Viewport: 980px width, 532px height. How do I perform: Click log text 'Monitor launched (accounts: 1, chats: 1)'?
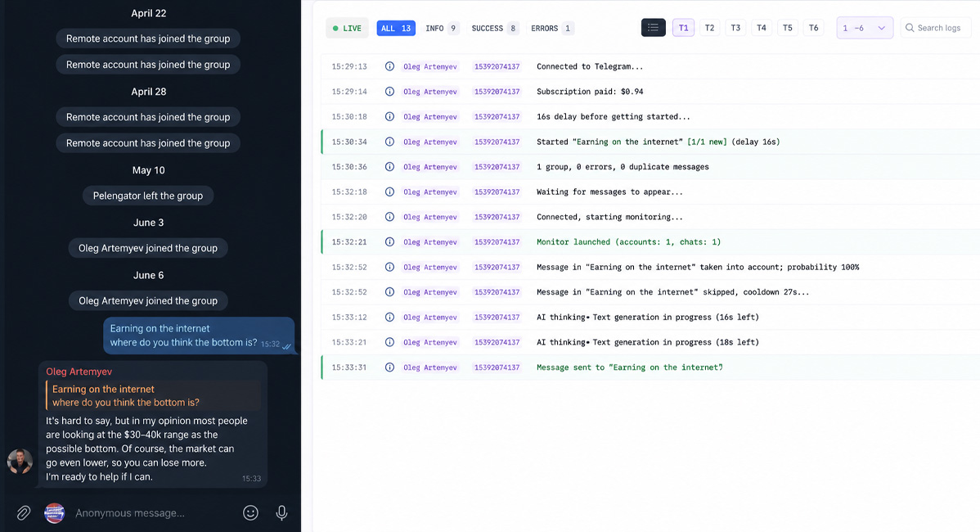(x=629, y=242)
